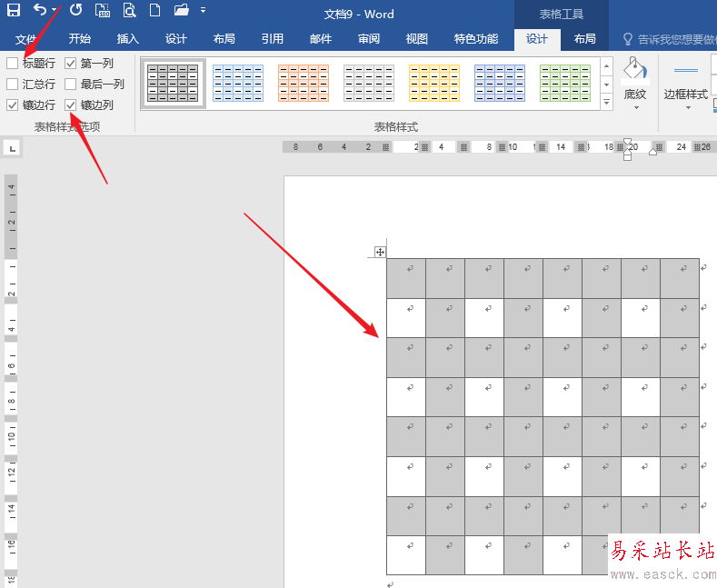Switch to the 视图 tab
717x588 pixels.
[417, 39]
